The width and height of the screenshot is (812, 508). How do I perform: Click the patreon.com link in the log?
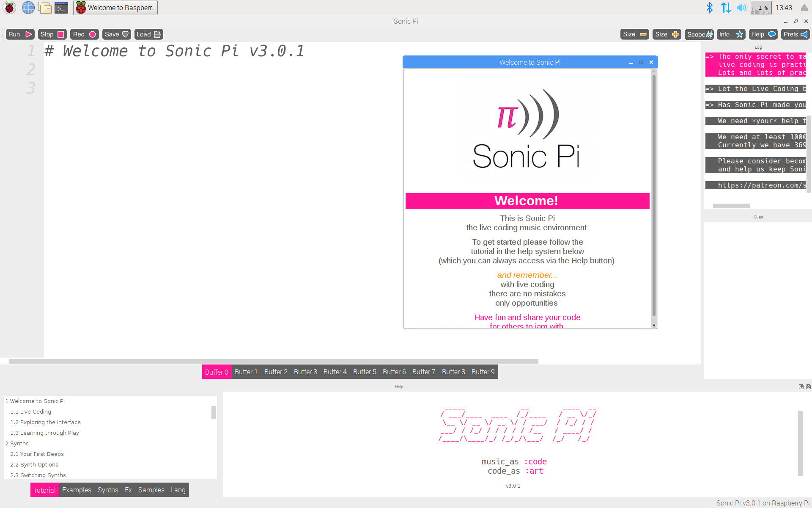pos(761,185)
